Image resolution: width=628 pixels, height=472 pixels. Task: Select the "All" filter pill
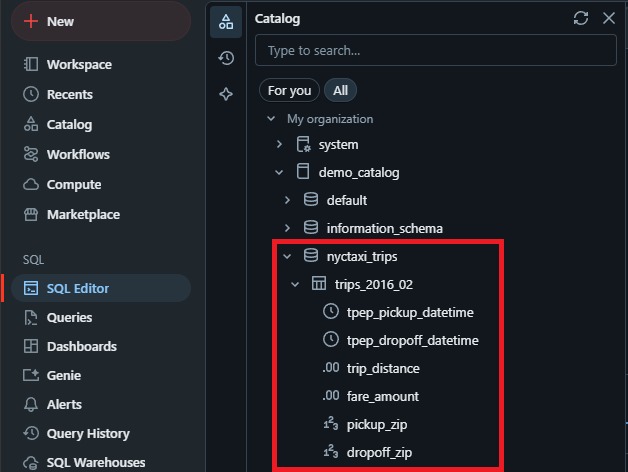[341, 90]
